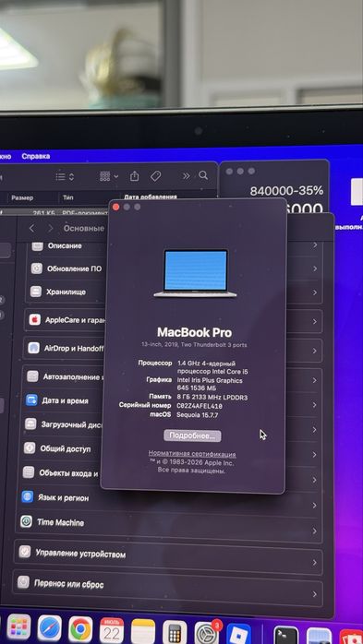The height and width of the screenshot is (644, 363).
Task: Select the Загрузочный диск label
Action: click(x=72, y=424)
